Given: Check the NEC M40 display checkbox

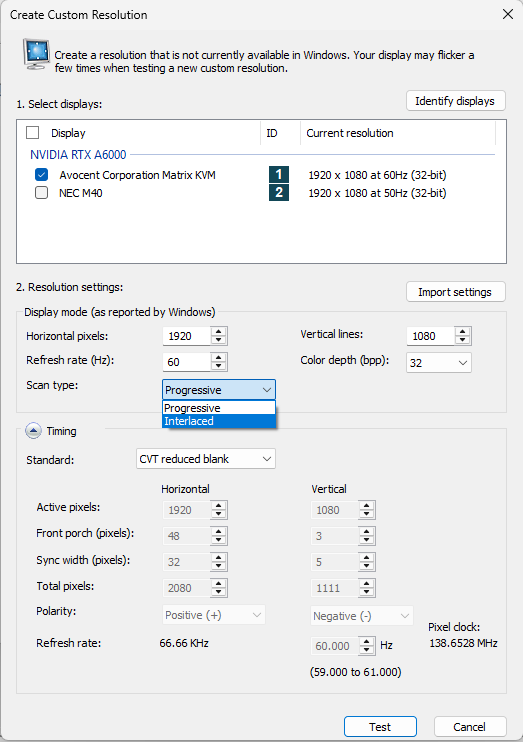Looking at the screenshot, I should click(x=42, y=193).
